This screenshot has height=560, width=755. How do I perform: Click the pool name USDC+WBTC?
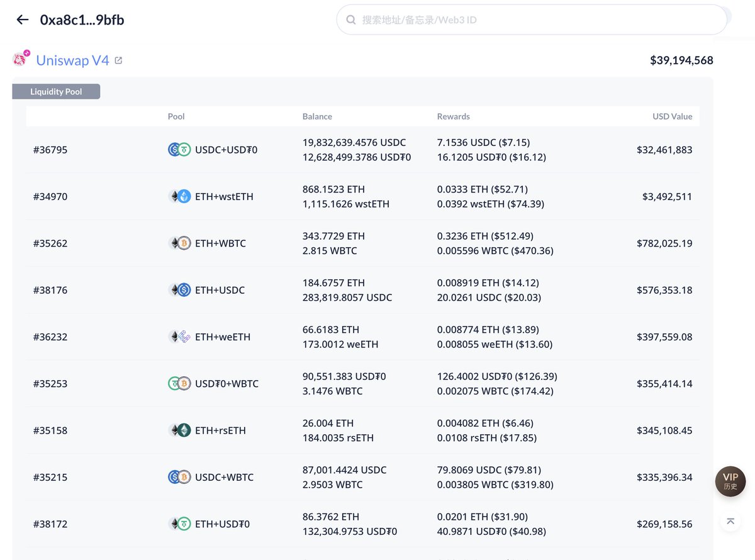point(224,477)
